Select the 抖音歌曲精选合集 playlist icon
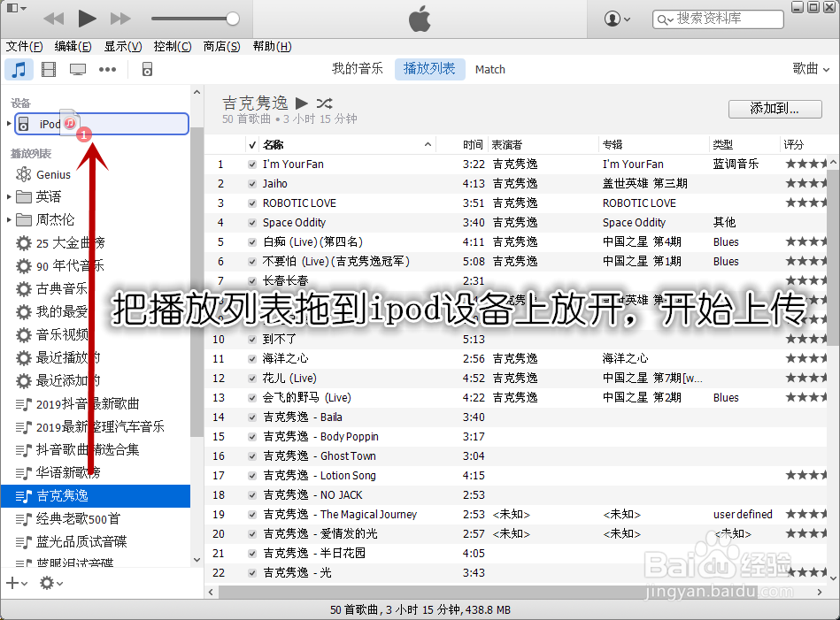 [x=24, y=450]
